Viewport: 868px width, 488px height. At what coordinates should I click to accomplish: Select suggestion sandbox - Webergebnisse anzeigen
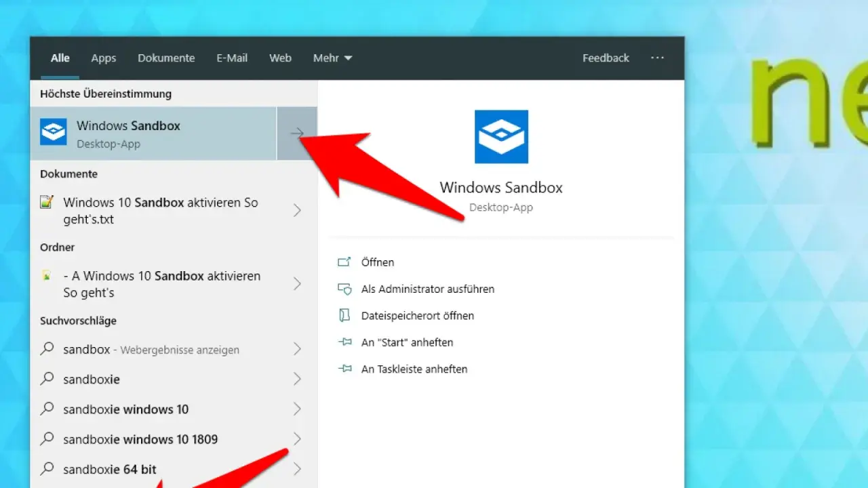(x=151, y=350)
